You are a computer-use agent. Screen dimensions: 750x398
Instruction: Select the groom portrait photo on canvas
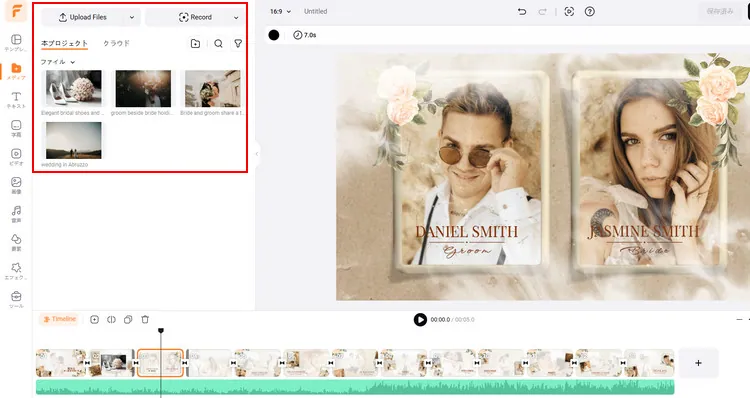tap(471, 172)
